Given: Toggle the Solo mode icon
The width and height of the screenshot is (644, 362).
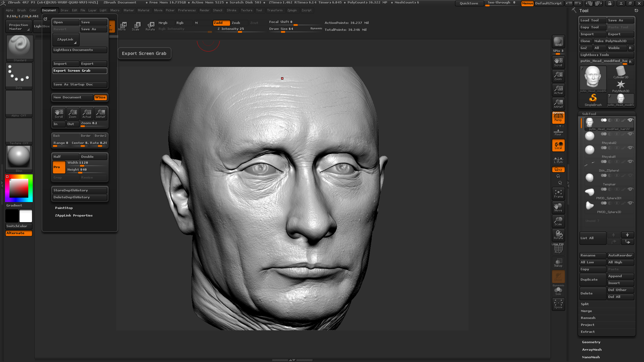Looking at the screenshot, I should tap(558, 291).
